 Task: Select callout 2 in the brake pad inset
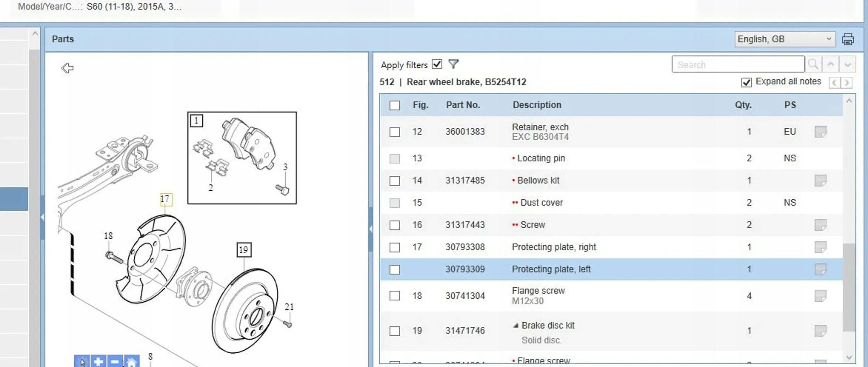(x=210, y=188)
